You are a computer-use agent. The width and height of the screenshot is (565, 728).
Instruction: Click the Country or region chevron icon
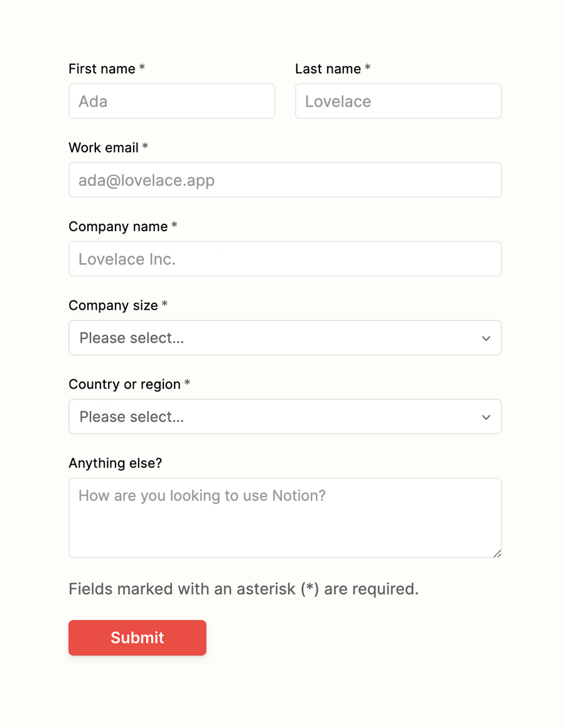[486, 416]
